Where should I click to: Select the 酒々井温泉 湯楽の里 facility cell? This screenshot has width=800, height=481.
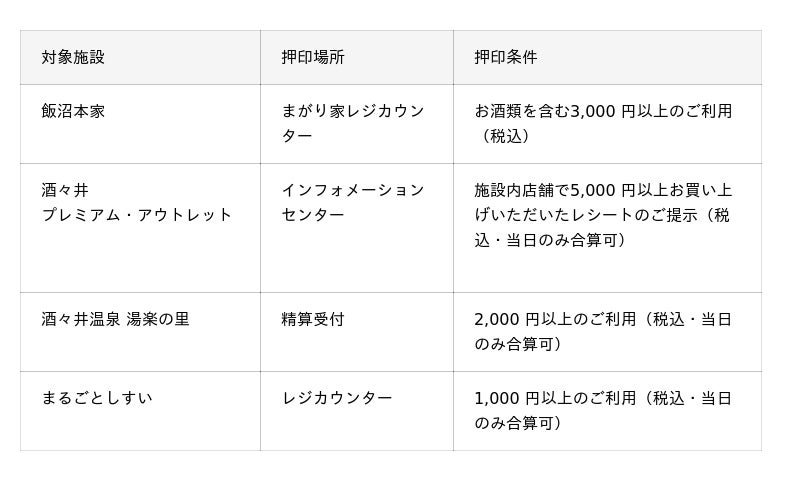(x=115, y=319)
